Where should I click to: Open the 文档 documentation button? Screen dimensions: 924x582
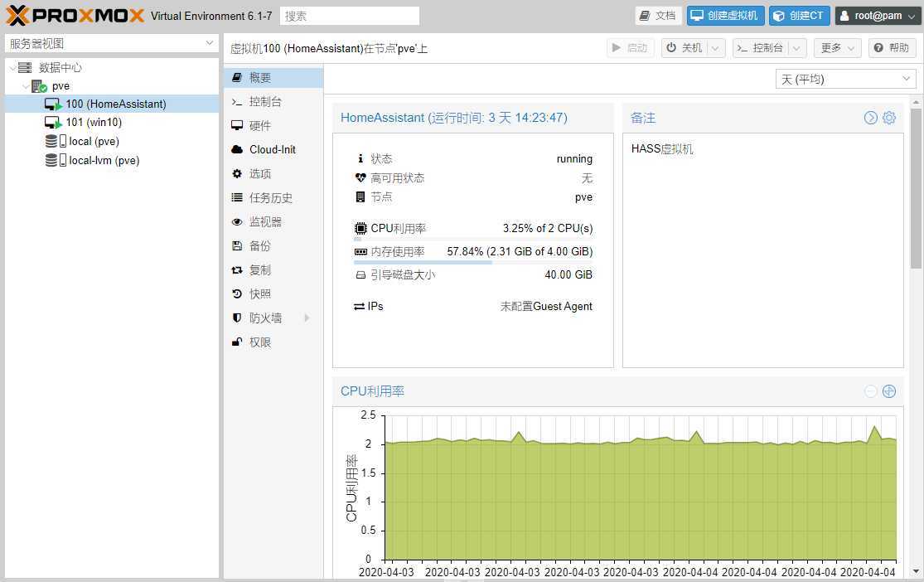(x=658, y=15)
